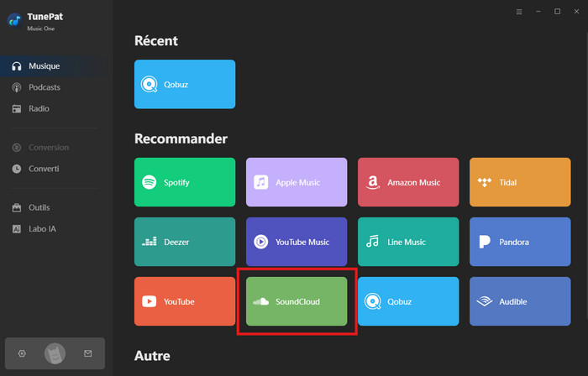Screen dimensions: 588x376
Task: Select the Deezer tile
Action: tap(185, 242)
